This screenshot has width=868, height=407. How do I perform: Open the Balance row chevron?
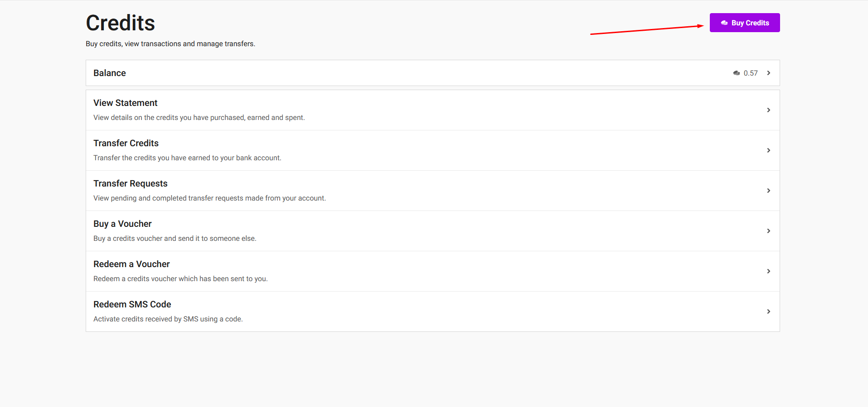coord(769,73)
